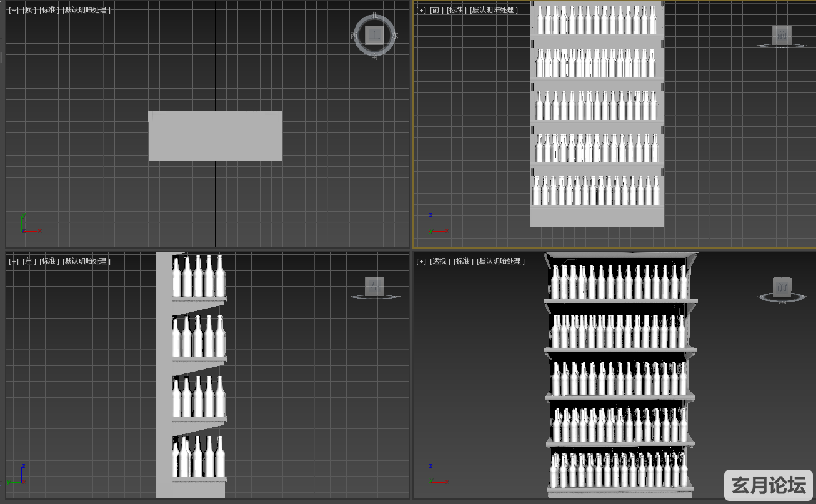Click the 东 compass label on ViewCube
Viewport: 816px width, 504px height.
click(395, 36)
